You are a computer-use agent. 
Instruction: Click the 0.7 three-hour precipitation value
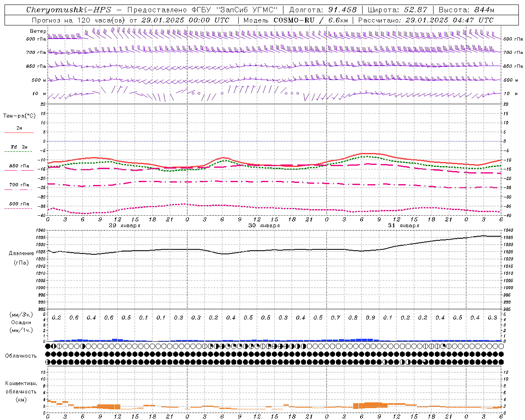pos(336,318)
